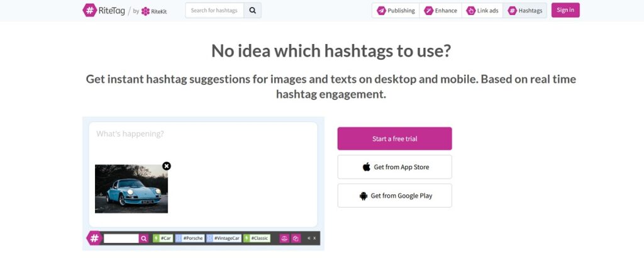Close the hashtag suggestion bar
The image size is (644, 258).
tap(315, 238)
